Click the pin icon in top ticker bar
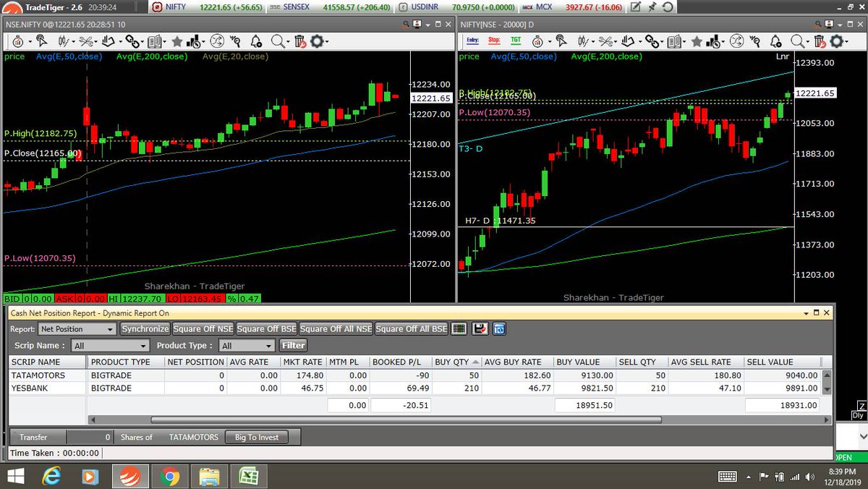 [652, 7]
